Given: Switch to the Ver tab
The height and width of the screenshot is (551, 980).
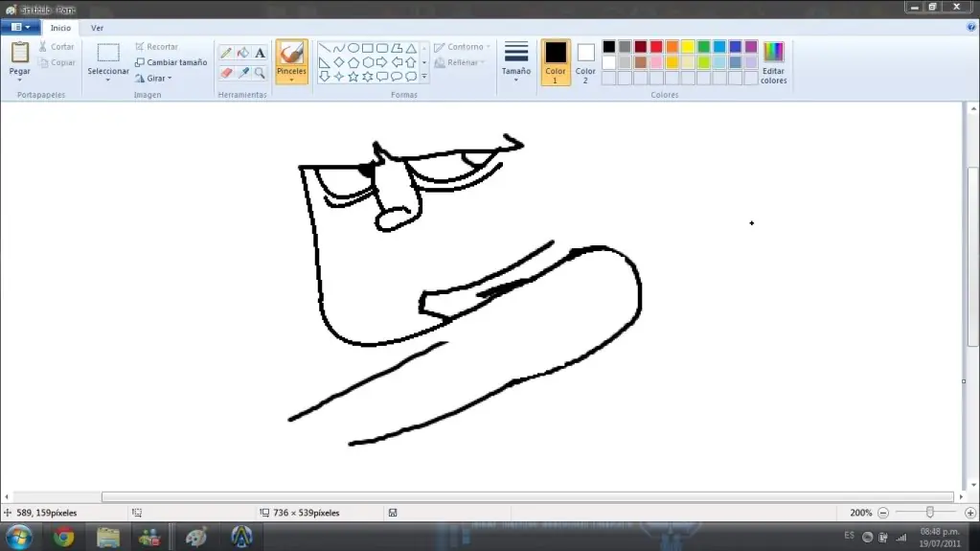Looking at the screenshot, I should point(97,28).
